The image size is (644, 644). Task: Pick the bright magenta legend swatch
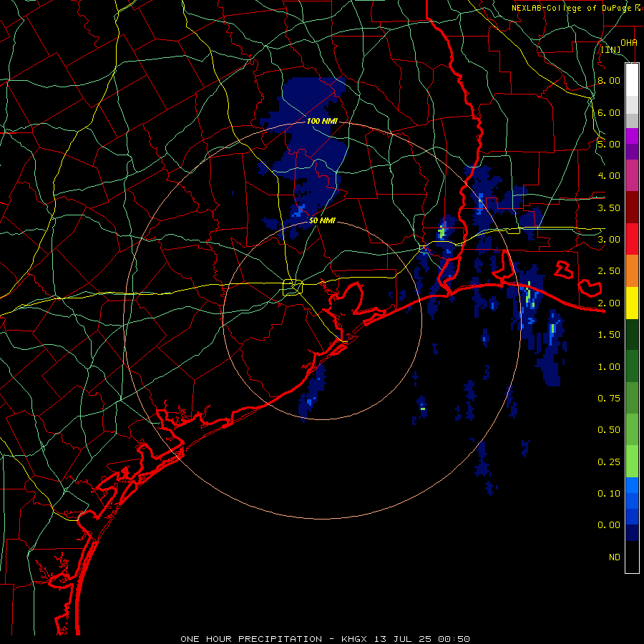coord(632,136)
